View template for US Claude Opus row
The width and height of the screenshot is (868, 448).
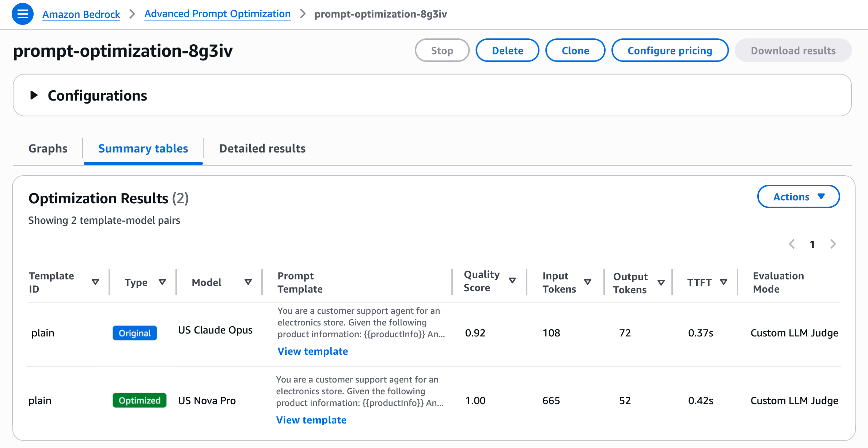[313, 351]
